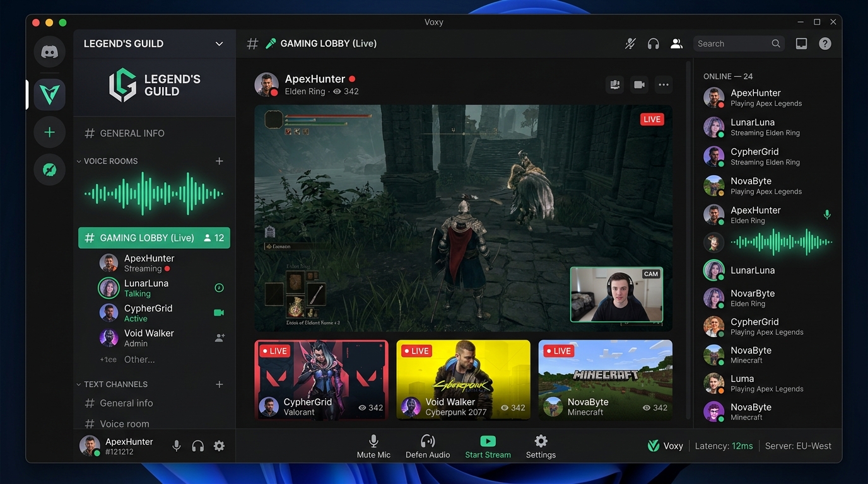Open the inbox icon in the header
The height and width of the screenshot is (484, 868).
801,43
